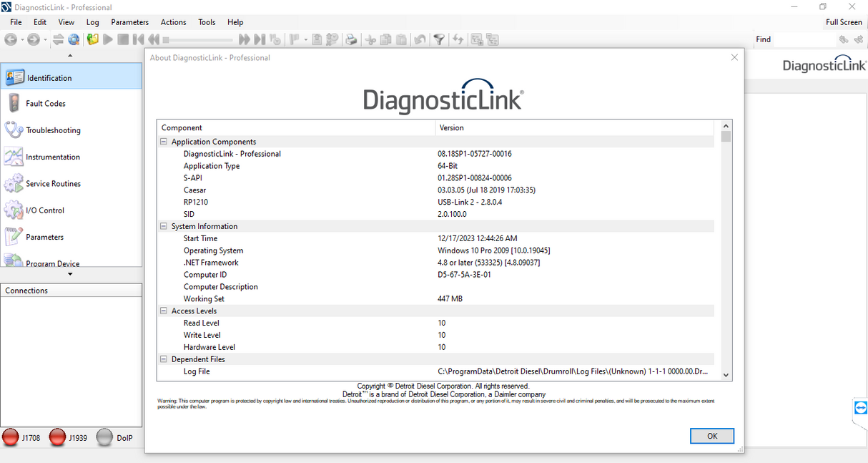Click the J1939 red status indicator

point(58,438)
